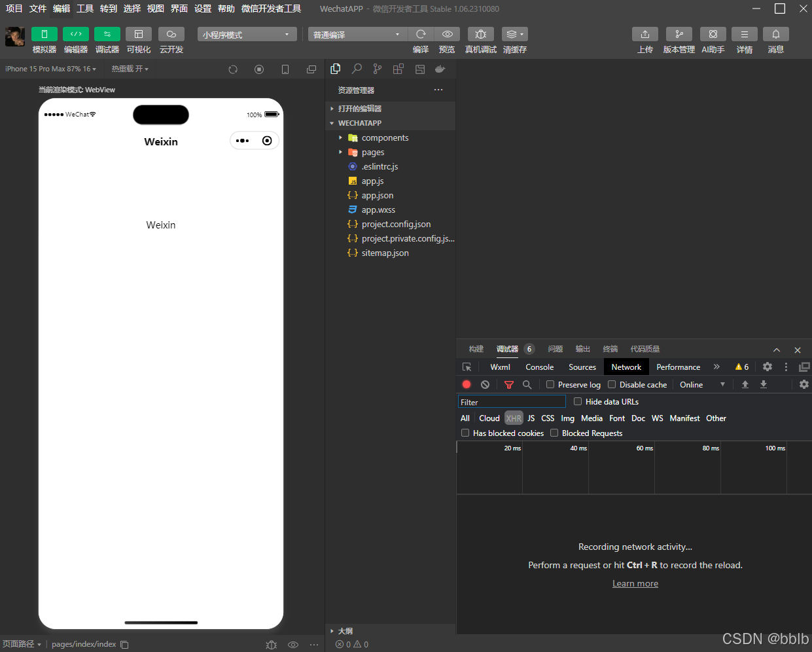Detach the simulator into separate window
Viewport: 812px width, 652px height.
click(311, 69)
